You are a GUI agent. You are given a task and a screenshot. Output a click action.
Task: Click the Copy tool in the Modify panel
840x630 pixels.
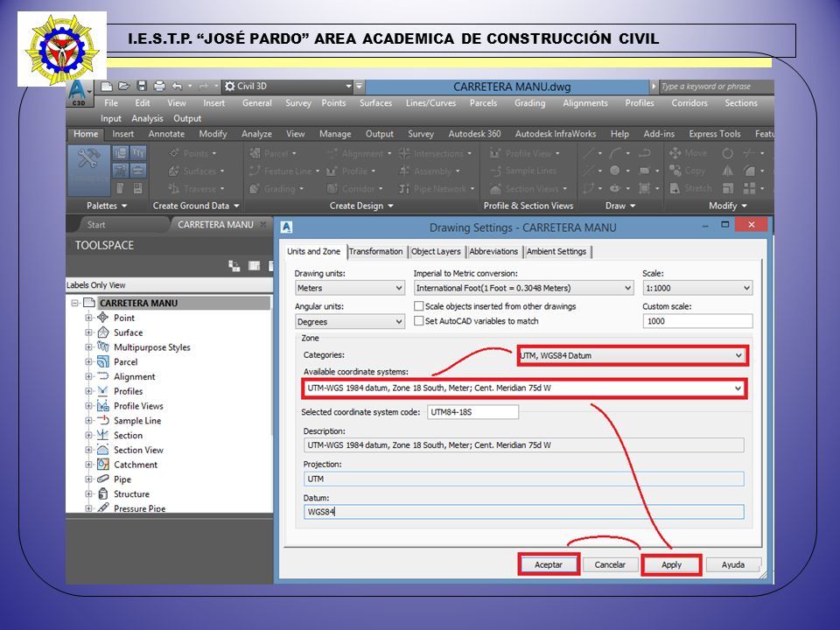[688, 171]
